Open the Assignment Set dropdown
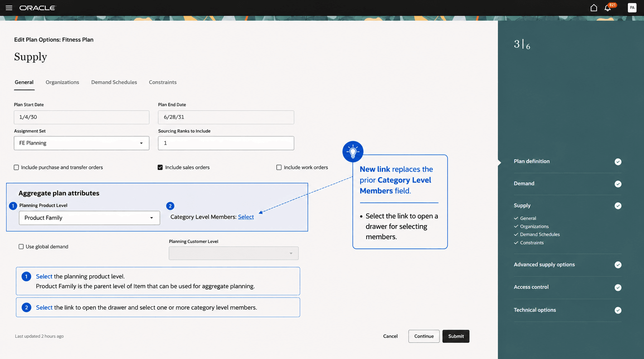This screenshot has width=644, height=359. point(82,143)
